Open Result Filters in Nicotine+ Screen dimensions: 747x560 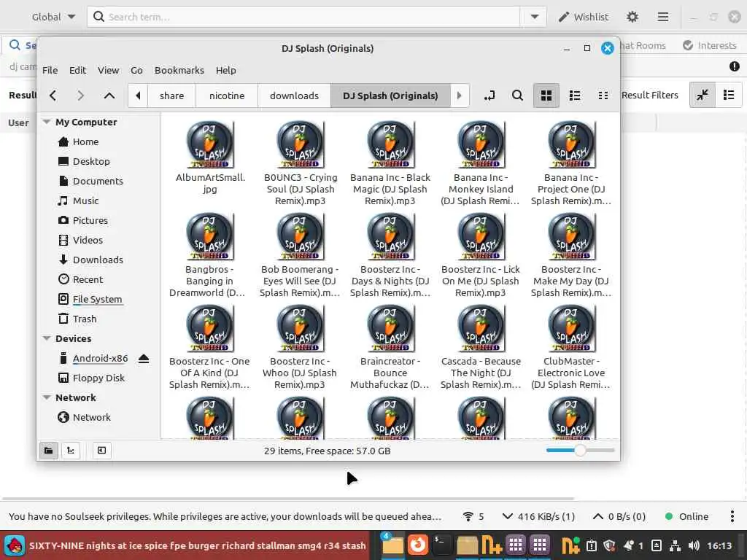coord(650,96)
